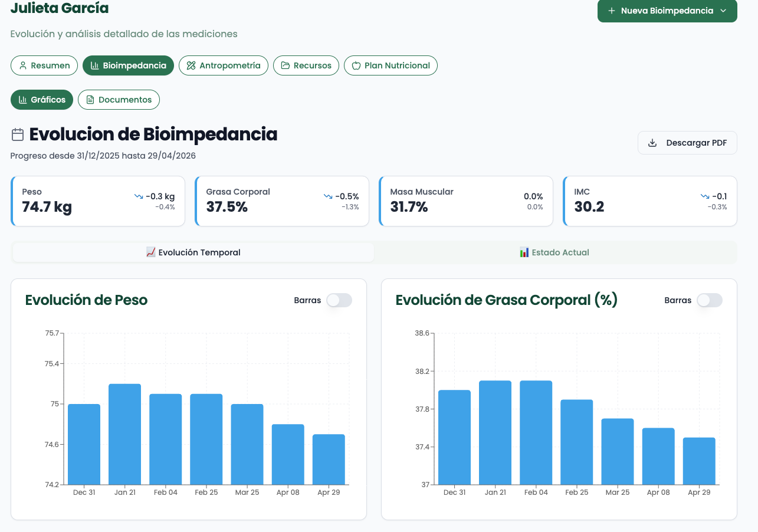Click the Jan 21 bar in weight chart
Screen dimensions: 758x532
pos(124,434)
